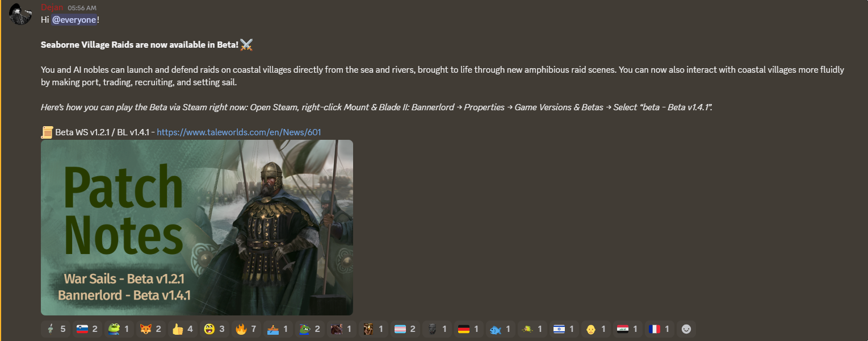The height and width of the screenshot is (341, 868).
Task: Add to the green frog reaction
Action: tap(119, 329)
